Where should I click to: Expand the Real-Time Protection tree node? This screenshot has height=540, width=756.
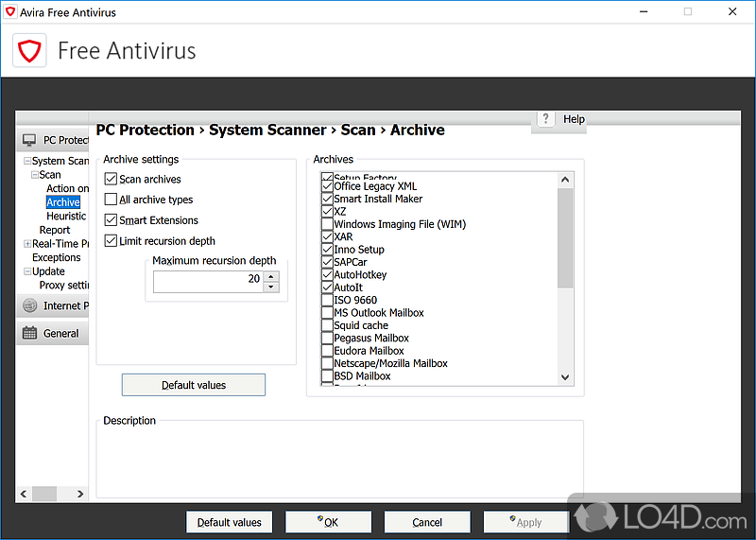point(27,244)
